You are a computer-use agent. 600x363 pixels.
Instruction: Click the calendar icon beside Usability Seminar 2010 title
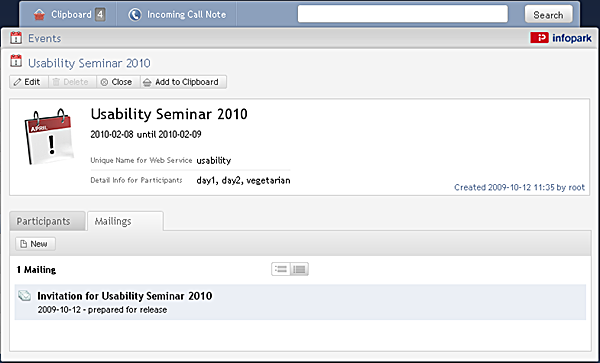click(16, 61)
